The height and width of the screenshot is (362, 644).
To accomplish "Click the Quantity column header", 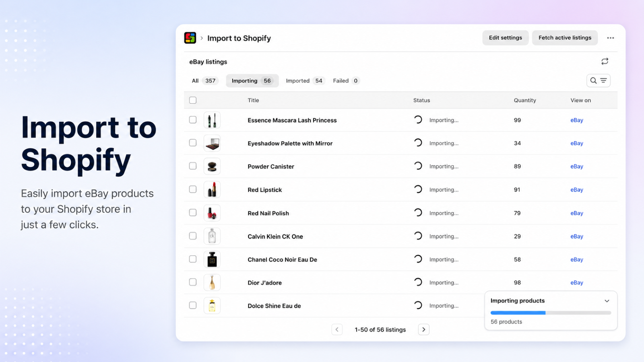I will point(525,100).
